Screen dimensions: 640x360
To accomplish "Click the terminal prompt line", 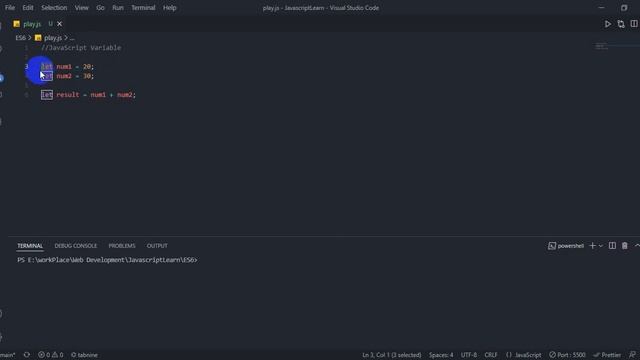I will point(107,260).
